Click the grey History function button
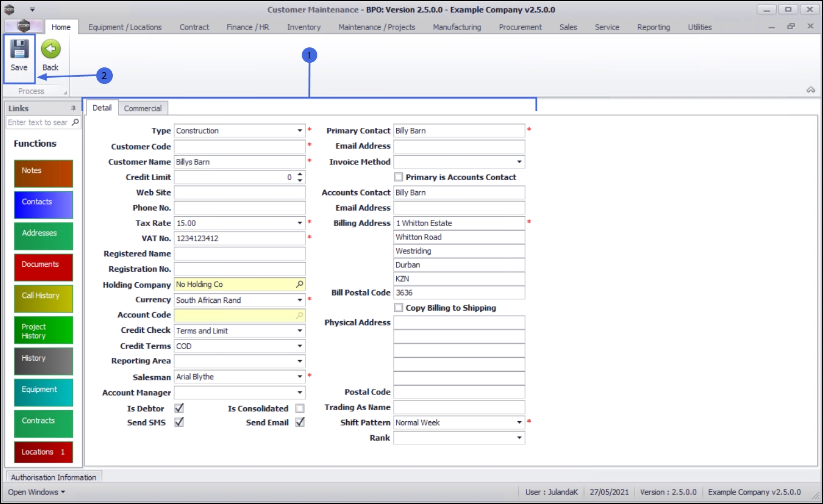This screenshot has width=823, height=504. (x=43, y=361)
